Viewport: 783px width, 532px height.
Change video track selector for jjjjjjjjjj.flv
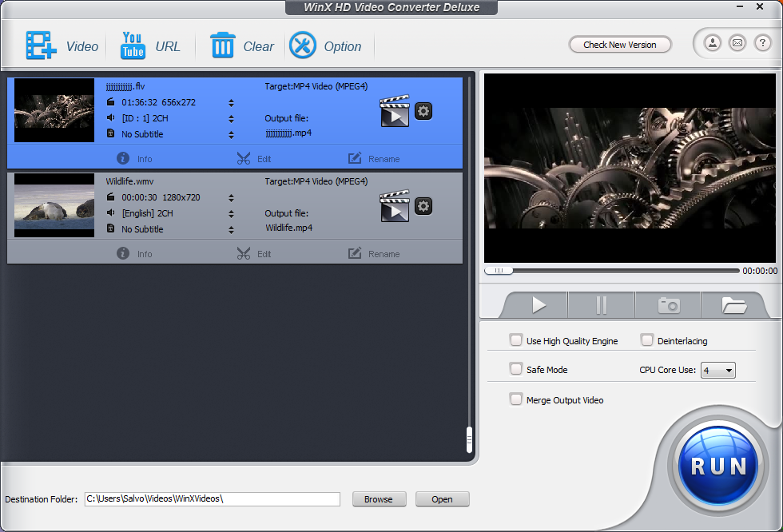[x=231, y=103]
